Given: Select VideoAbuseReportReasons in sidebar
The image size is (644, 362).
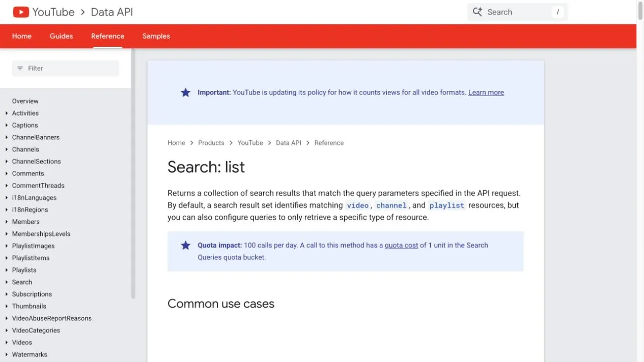Looking at the screenshot, I should click(52, 318).
